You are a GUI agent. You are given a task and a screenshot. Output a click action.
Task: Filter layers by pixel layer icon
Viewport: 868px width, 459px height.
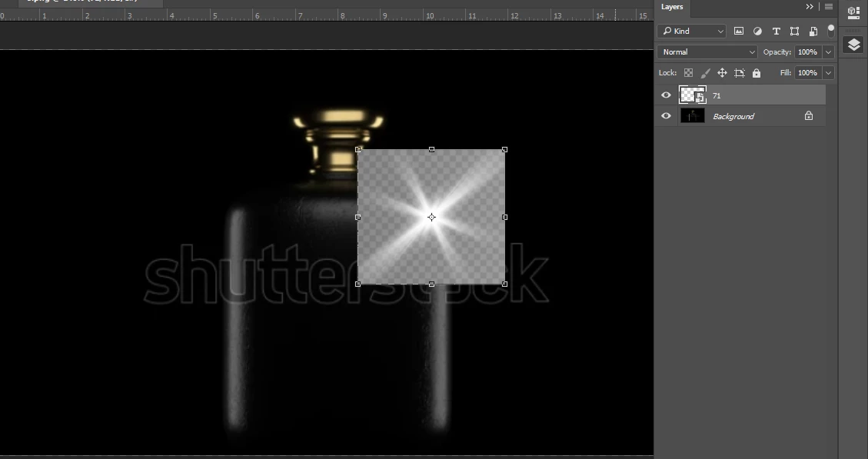[739, 31]
